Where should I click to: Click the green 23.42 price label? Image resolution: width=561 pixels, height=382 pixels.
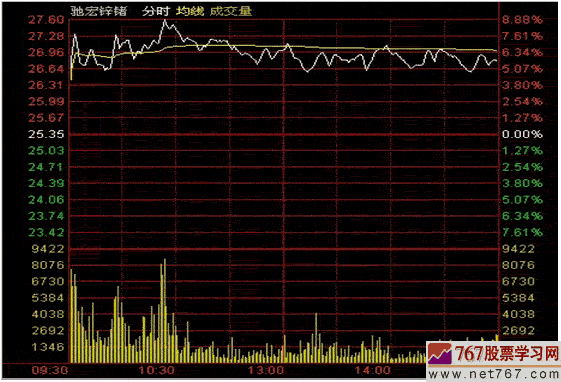coord(46,232)
